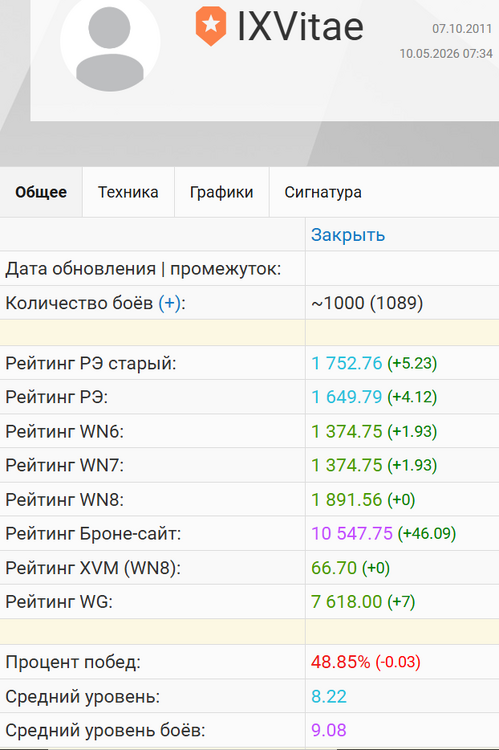Click the Рейтинг РЭ старый value
Screen dimensions: 499x750
click(347, 364)
